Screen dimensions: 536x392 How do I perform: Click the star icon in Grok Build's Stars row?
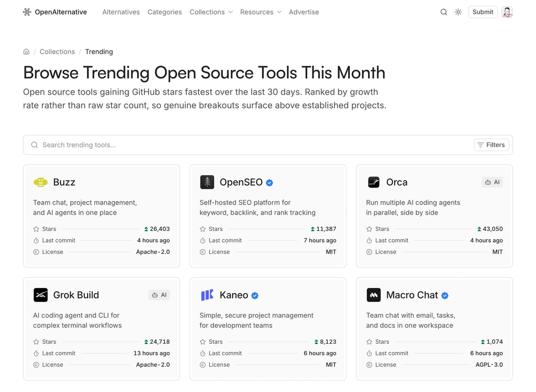36,342
